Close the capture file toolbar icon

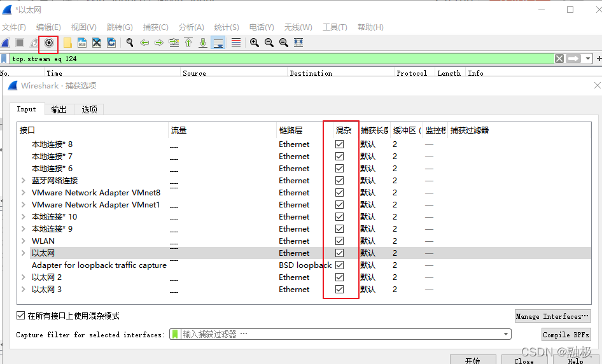[97, 43]
